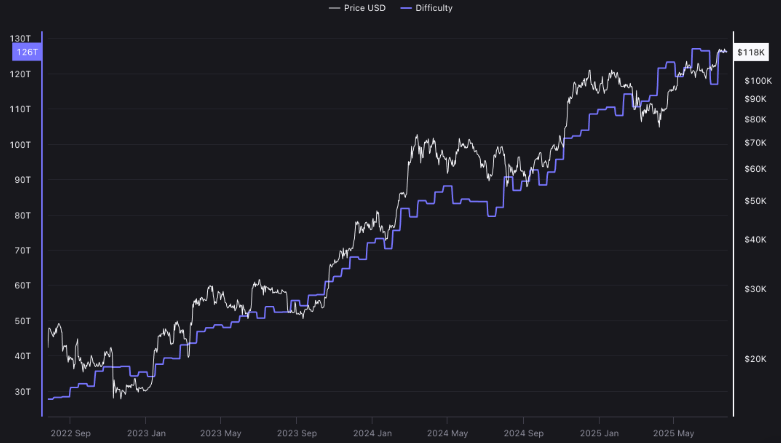
Task: Click the 2022 Sep date label
Action: point(71,433)
